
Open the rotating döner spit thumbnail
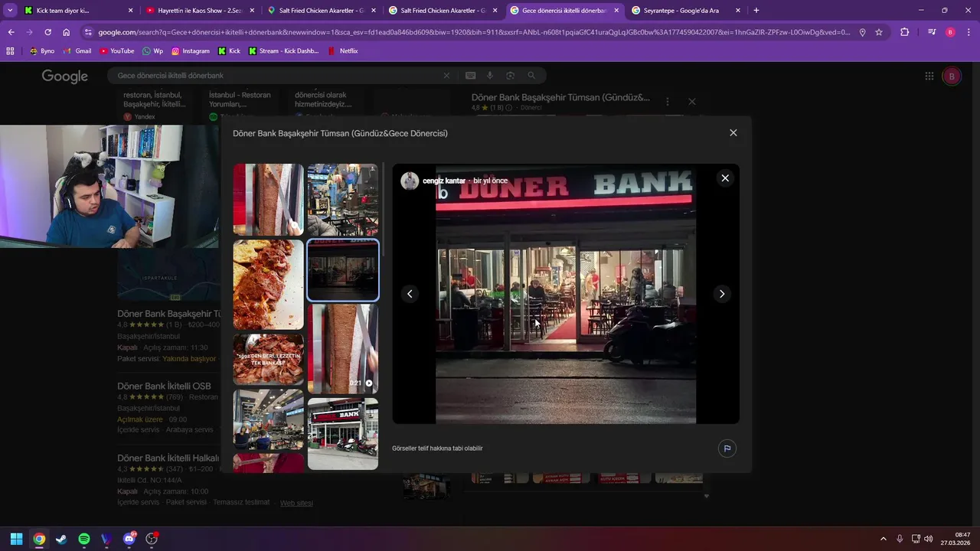(x=268, y=199)
